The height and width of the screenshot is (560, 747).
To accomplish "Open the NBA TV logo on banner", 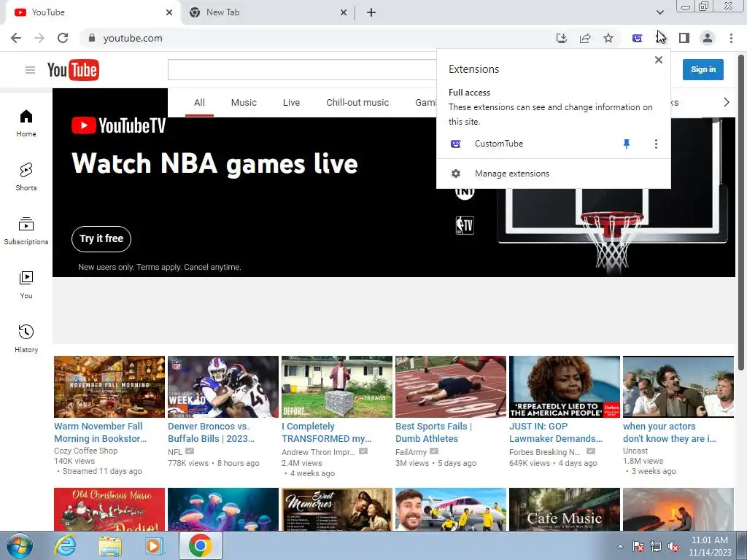I will coord(465,225).
